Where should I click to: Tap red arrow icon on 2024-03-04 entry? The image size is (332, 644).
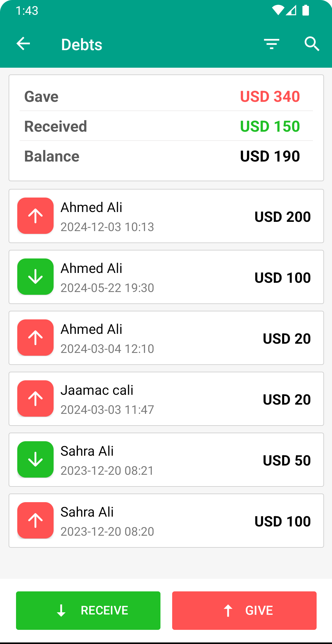coord(35,338)
